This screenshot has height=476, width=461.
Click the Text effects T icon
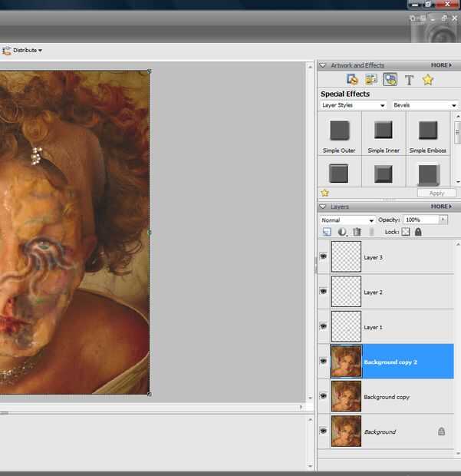(x=409, y=80)
